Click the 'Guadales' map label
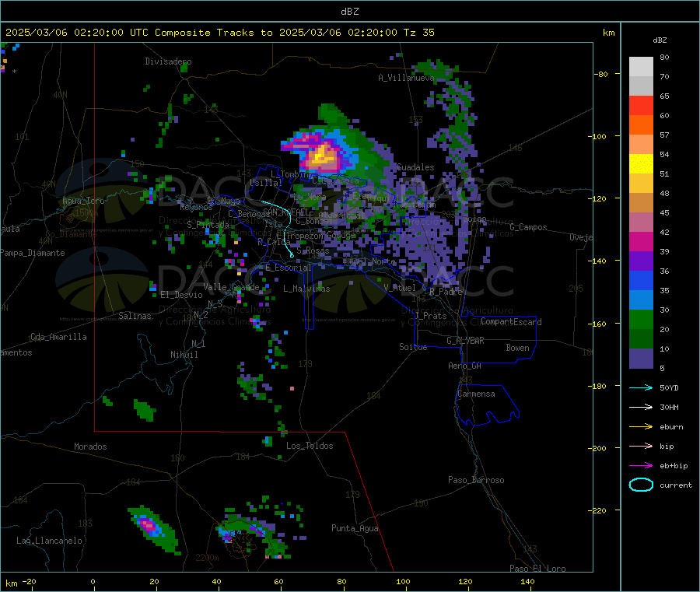 415,167
